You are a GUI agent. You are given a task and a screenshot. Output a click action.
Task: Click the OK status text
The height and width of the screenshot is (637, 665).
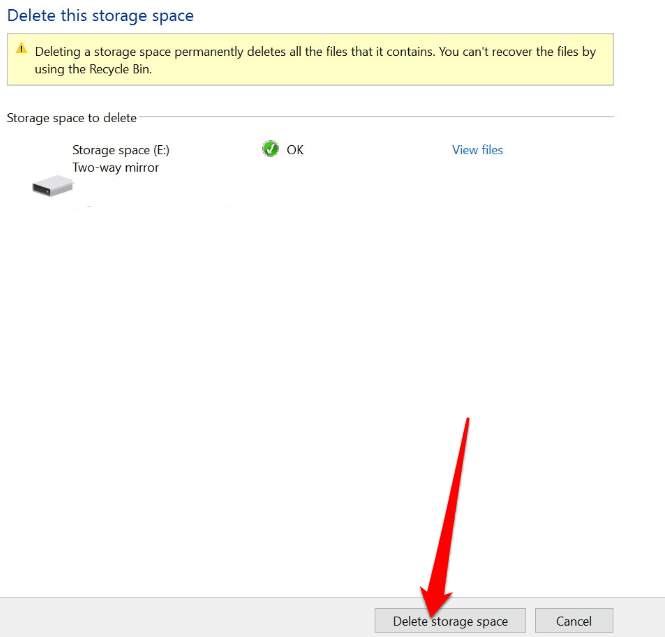[295, 150]
